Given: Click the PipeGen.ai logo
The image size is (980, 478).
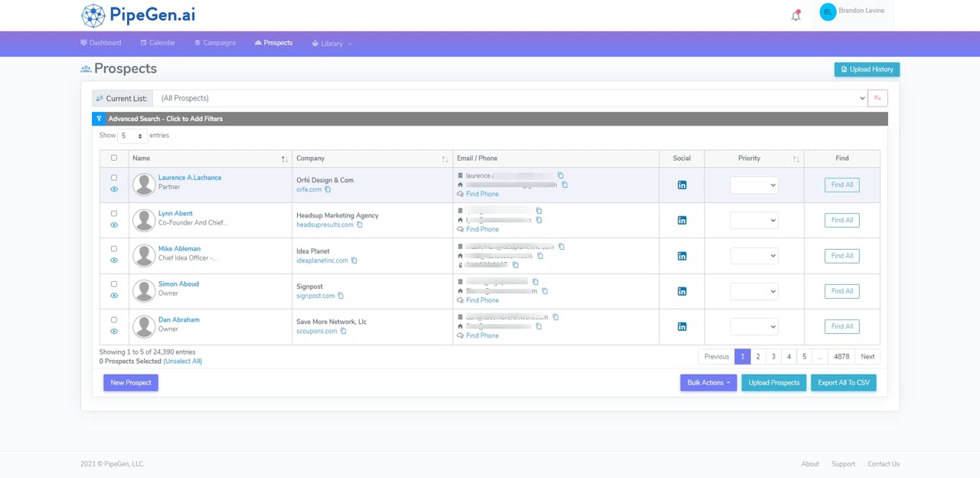Looking at the screenshot, I should coord(137,15).
